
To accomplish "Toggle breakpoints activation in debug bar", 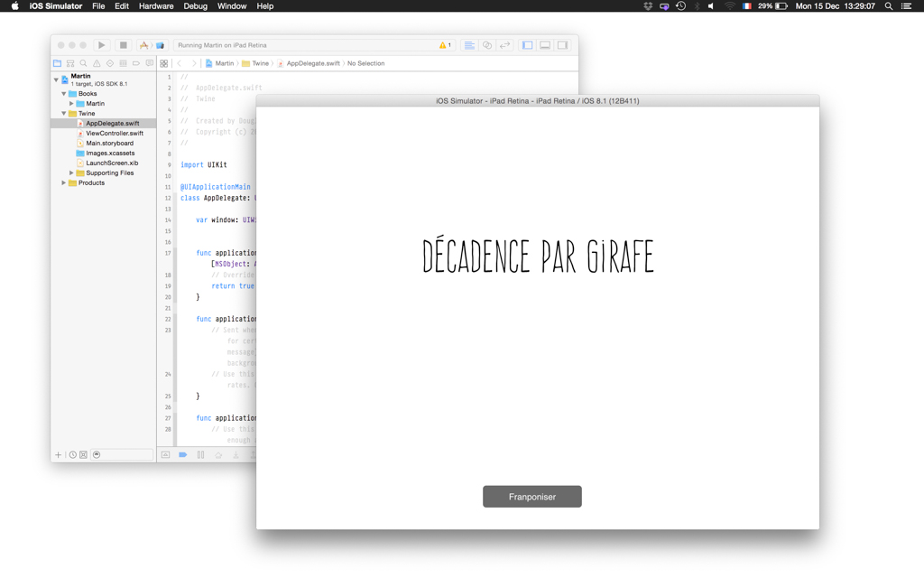I will point(182,455).
